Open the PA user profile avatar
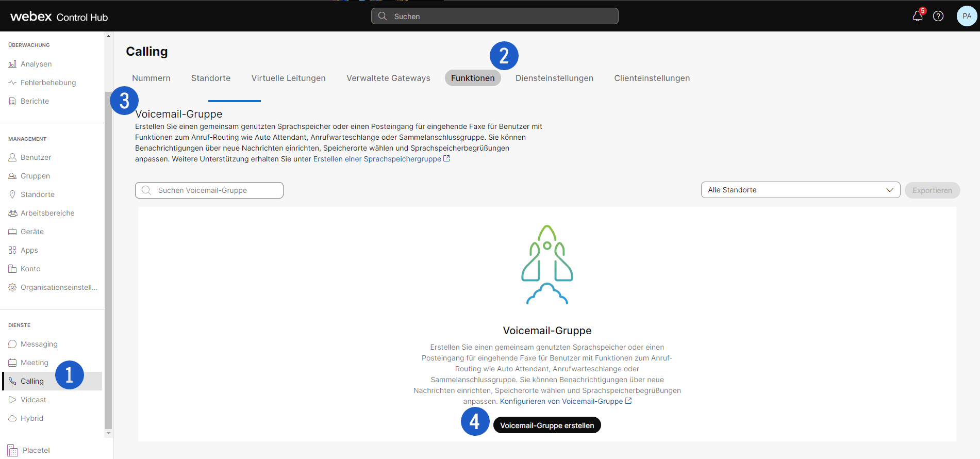This screenshot has width=980, height=459. click(967, 16)
